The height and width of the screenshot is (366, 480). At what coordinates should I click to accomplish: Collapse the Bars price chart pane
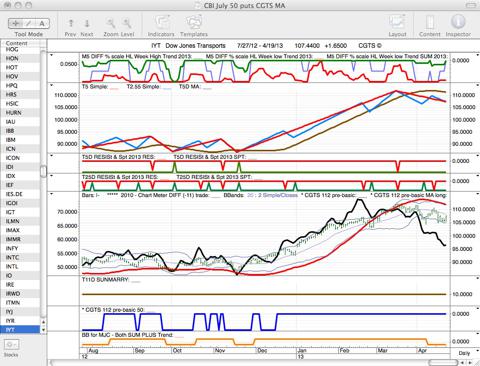[x=52, y=194]
